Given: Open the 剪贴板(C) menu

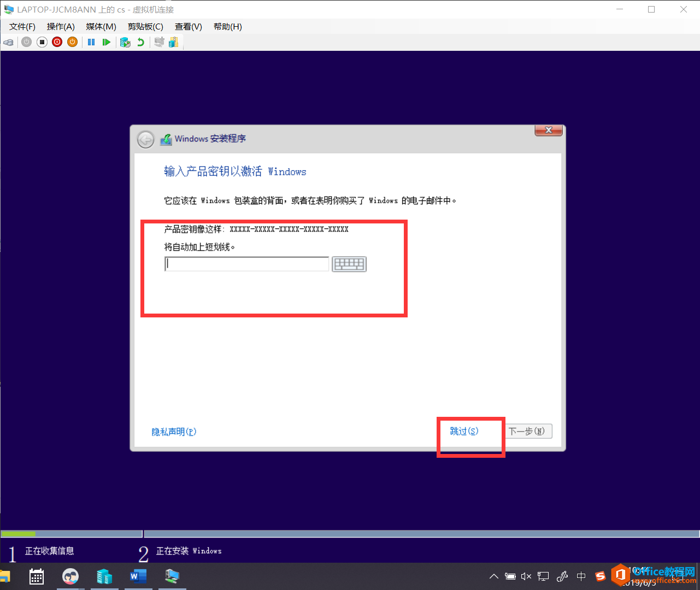Looking at the screenshot, I should [x=145, y=27].
